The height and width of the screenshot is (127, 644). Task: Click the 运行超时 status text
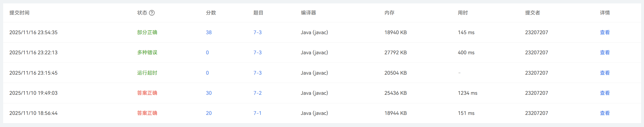pos(147,73)
